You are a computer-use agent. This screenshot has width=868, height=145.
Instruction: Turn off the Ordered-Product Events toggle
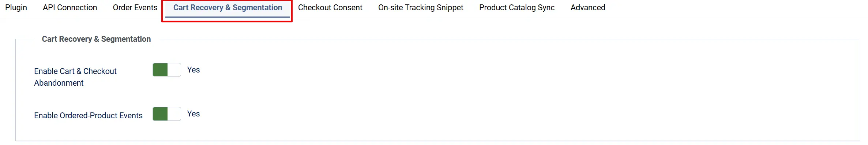click(167, 114)
